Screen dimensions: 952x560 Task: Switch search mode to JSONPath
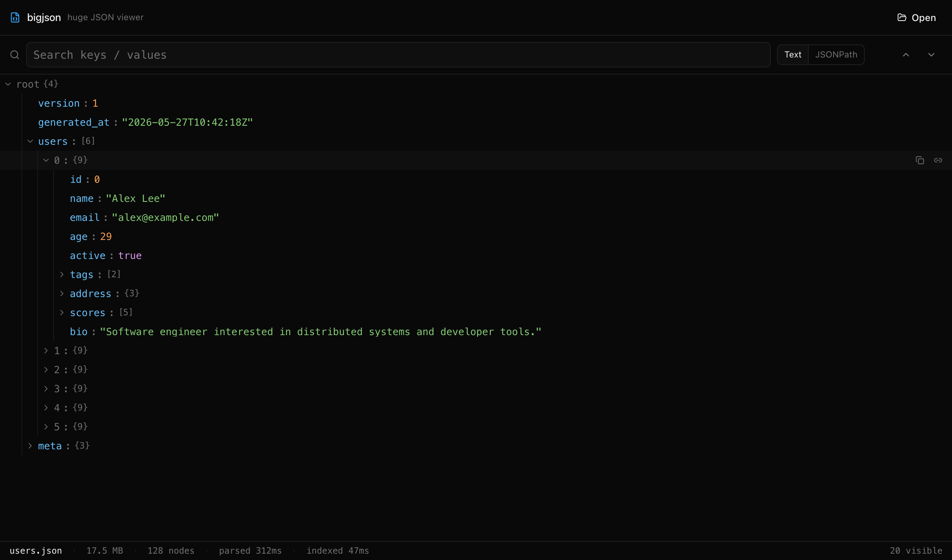(x=836, y=55)
